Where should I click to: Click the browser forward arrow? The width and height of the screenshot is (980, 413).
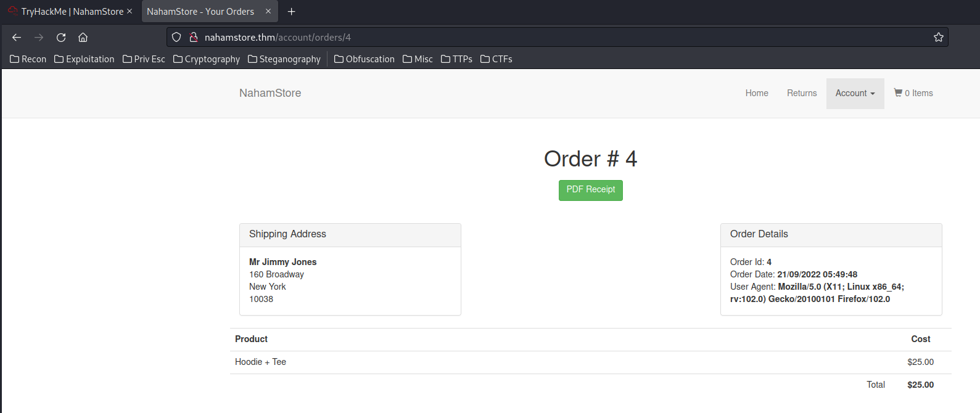click(39, 38)
